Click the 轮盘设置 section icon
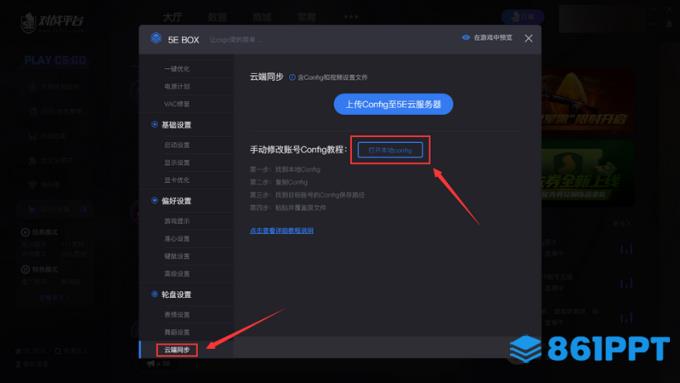Image resolution: width=680 pixels, height=383 pixels. click(154, 294)
